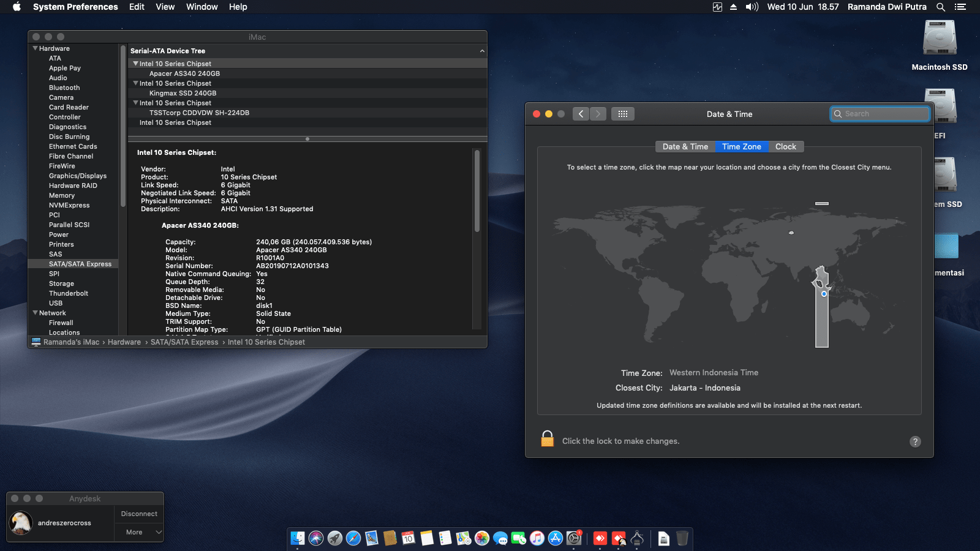980x551 pixels.
Task: Click the volume icon in menu bar
Action: [x=752, y=7]
